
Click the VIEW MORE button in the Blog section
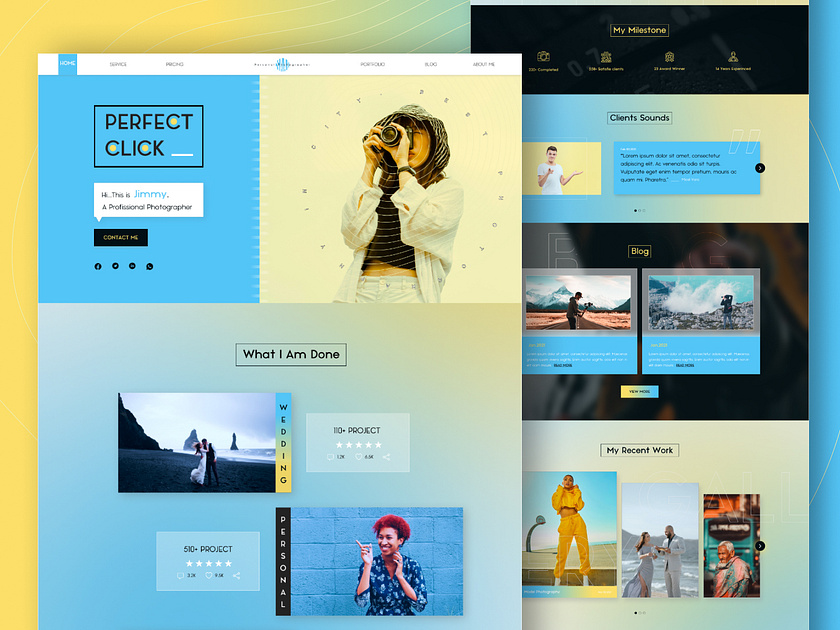pos(639,390)
